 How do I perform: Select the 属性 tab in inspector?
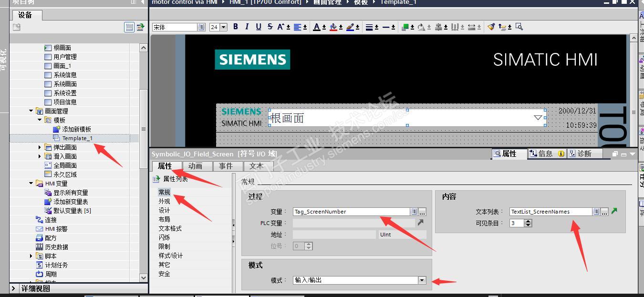509,154
